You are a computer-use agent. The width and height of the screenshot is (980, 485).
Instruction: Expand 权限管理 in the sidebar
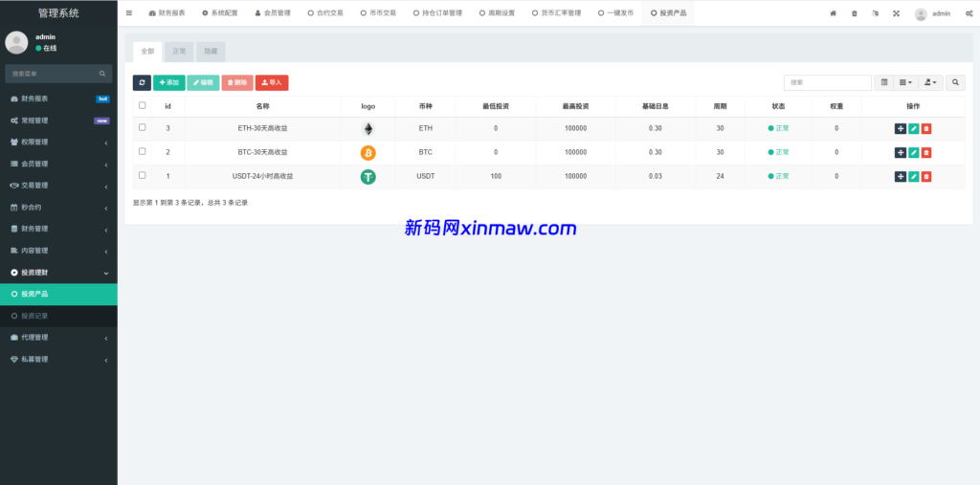click(x=58, y=142)
